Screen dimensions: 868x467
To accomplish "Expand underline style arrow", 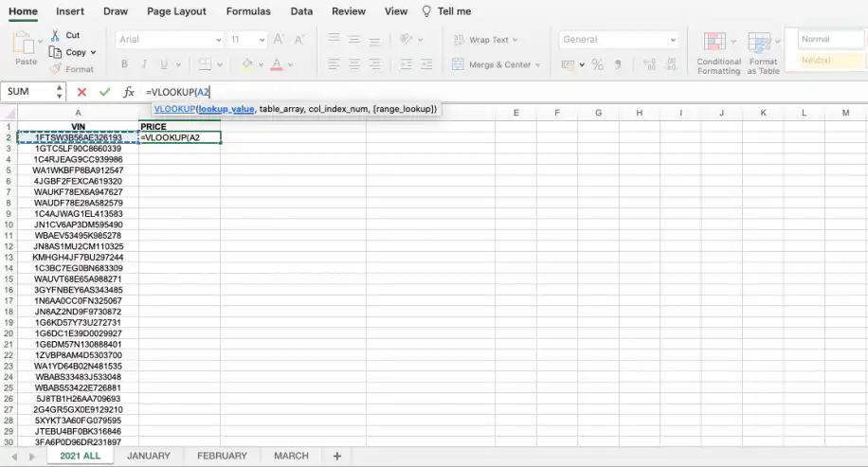I will (178, 64).
